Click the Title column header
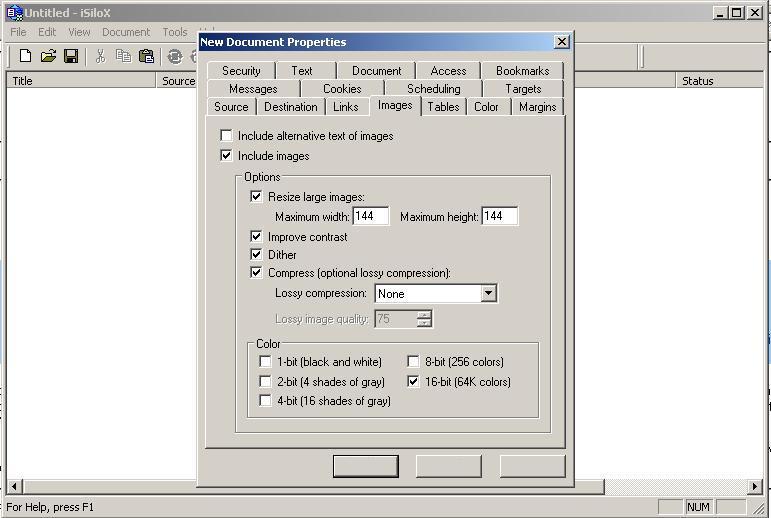Image resolution: width=771 pixels, height=518 pixels. (81, 81)
